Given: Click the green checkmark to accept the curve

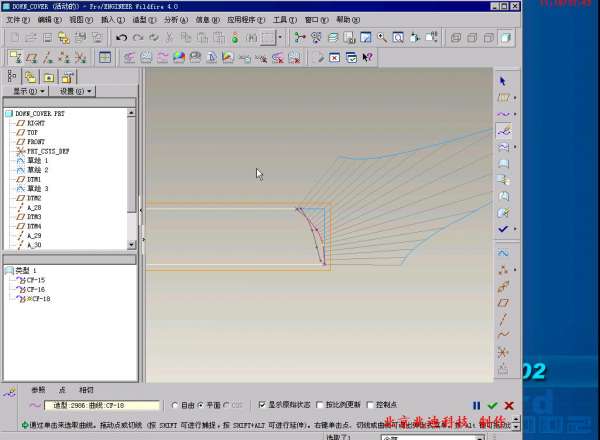Looking at the screenshot, I should pos(493,405).
